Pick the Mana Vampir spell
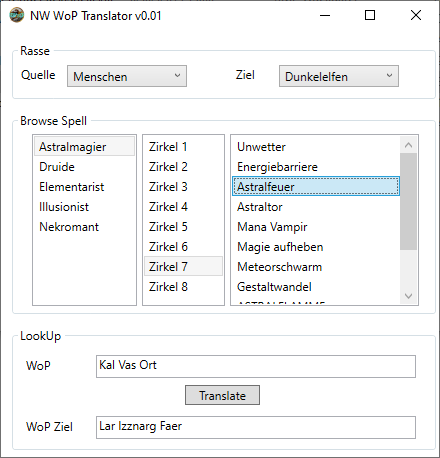The height and width of the screenshot is (458, 440). 316,227
